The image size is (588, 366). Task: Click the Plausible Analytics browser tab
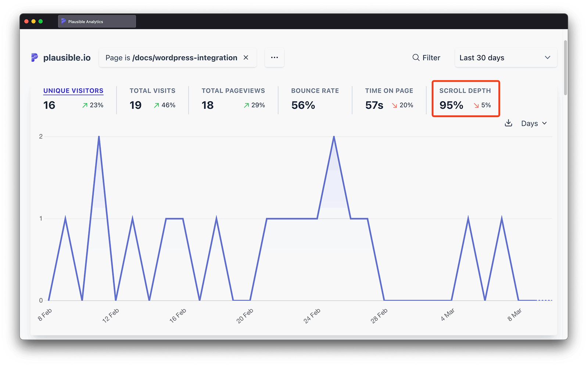coord(97,22)
